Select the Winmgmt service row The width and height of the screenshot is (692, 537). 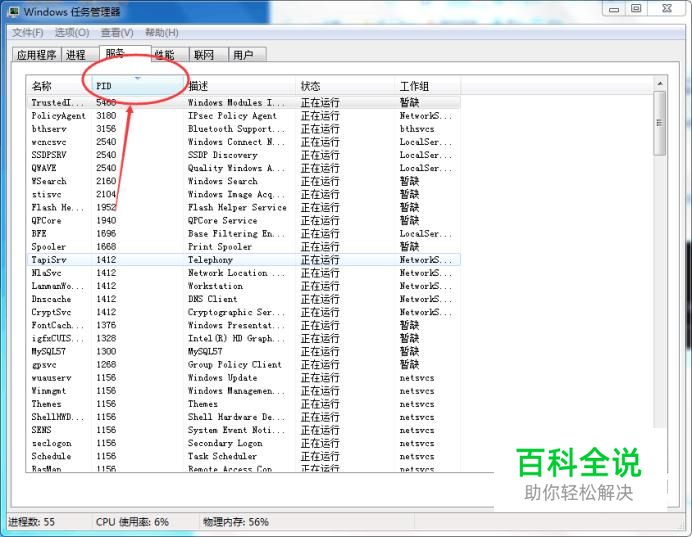point(244,391)
